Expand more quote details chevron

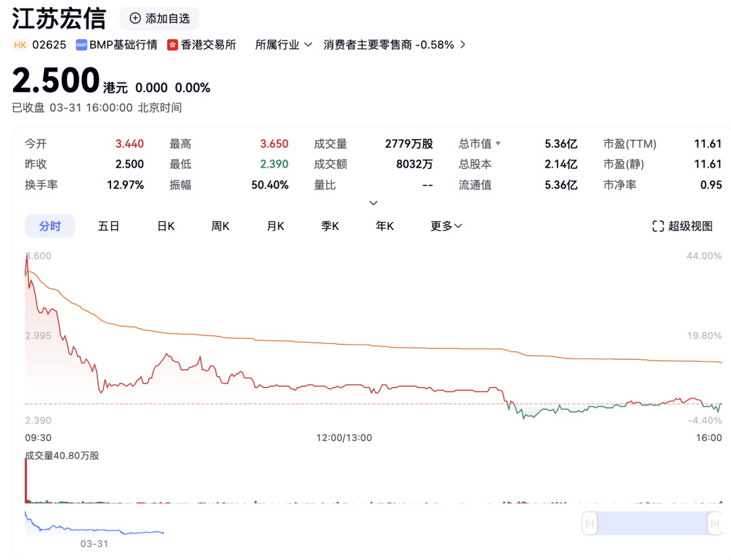(373, 203)
